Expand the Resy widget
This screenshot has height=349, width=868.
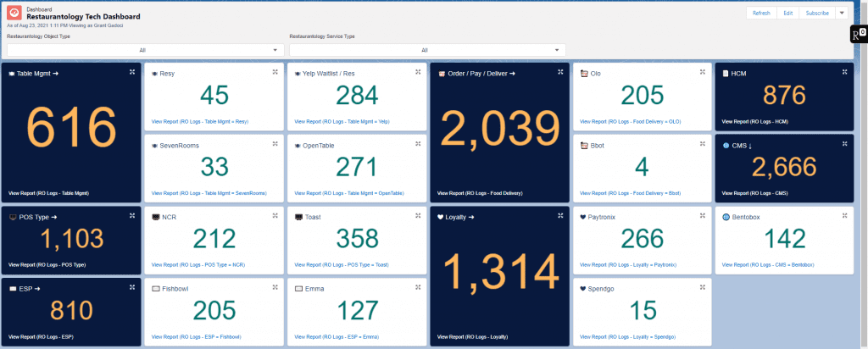click(275, 72)
